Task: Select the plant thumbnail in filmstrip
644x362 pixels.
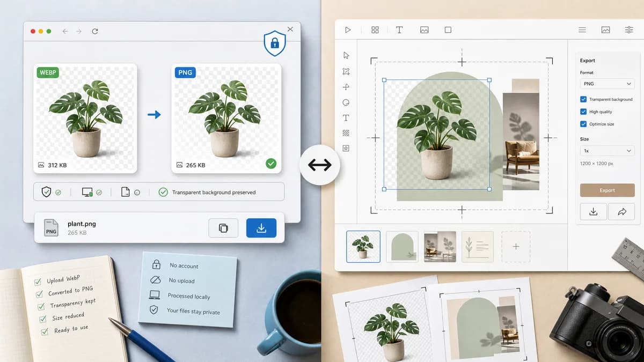Action: [x=363, y=247]
